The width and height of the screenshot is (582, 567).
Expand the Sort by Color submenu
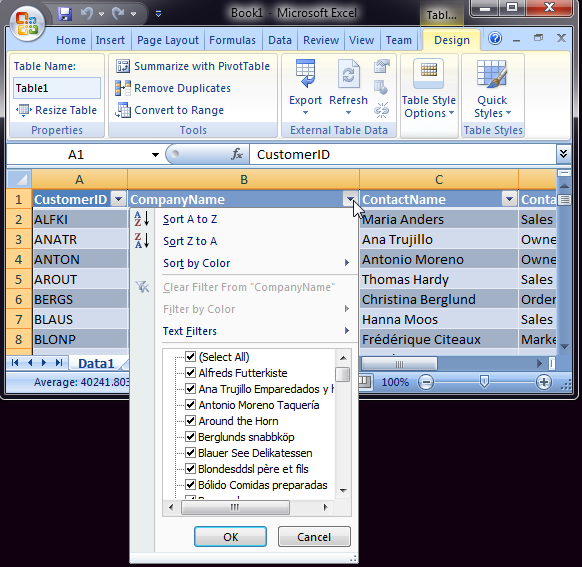347,263
